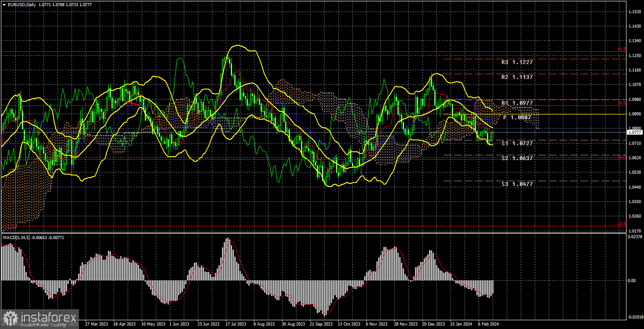The image size is (644, 329).
Task: Click the 1.0440 price axis value
Action: (x=634, y=187)
